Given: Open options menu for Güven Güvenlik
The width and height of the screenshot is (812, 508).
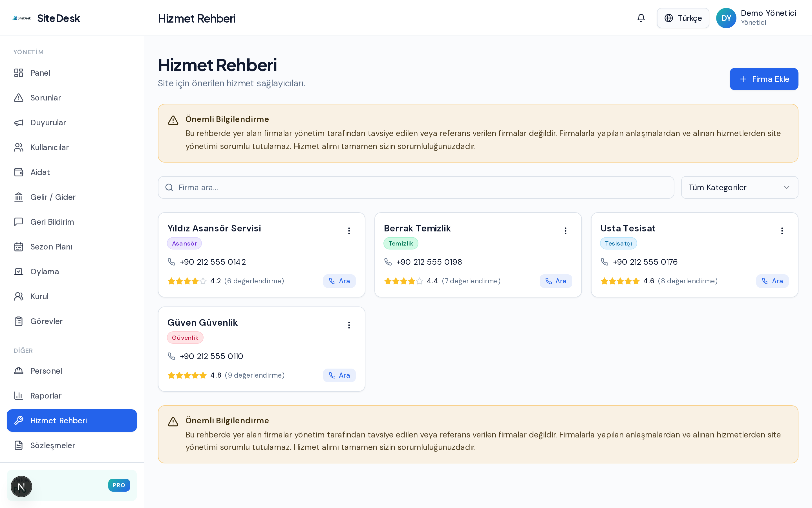Looking at the screenshot, I should coord(349,325).
